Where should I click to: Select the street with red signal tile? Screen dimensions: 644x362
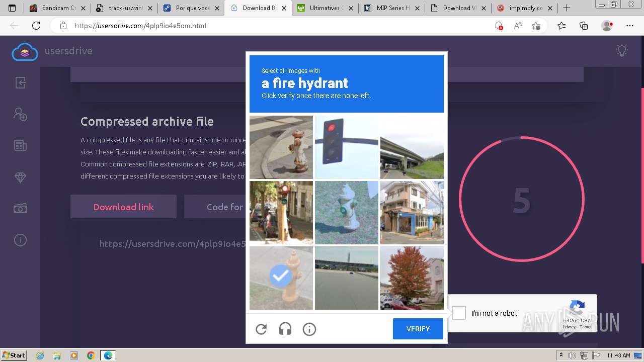(281, 213)
